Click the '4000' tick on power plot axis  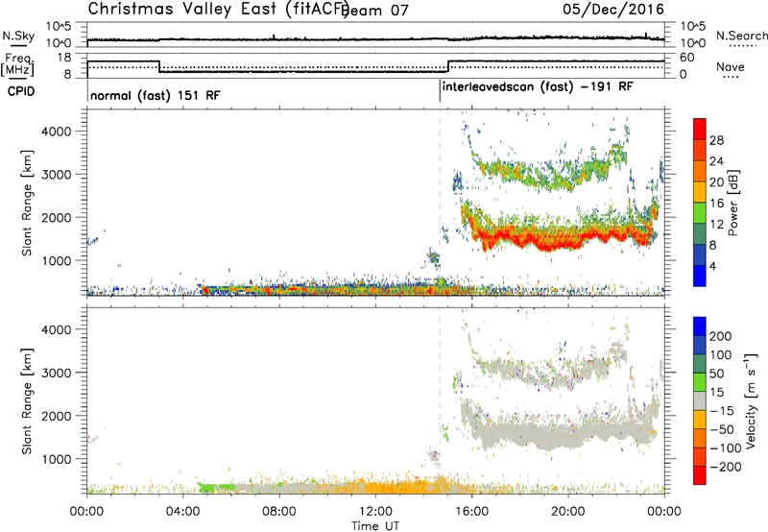[56, 132]
